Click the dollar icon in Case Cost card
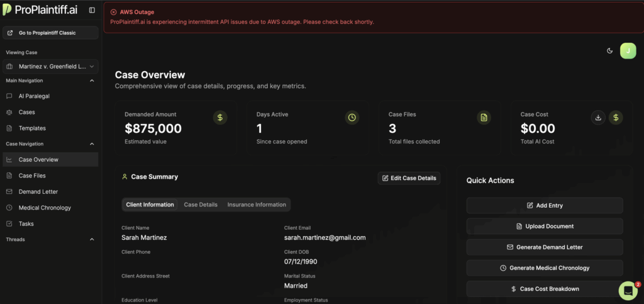Viewport: 644px width, 304px height. click(x=616, y=117)
